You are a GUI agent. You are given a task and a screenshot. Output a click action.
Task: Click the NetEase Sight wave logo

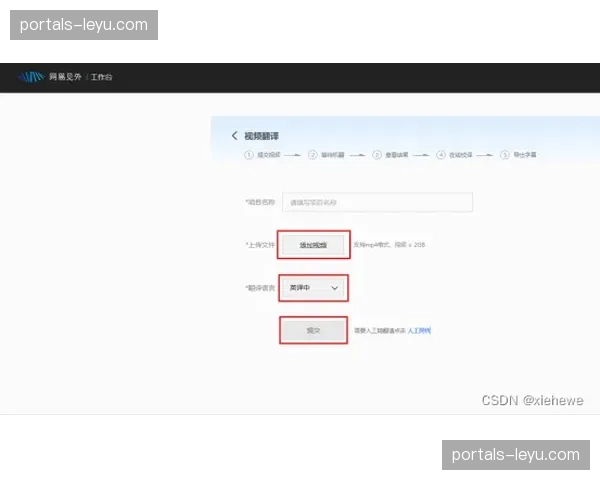click(32, 77)
